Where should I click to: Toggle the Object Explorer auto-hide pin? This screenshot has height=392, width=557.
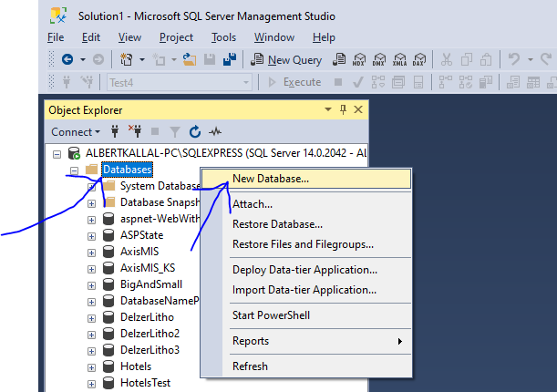click(x=343, y=109)
